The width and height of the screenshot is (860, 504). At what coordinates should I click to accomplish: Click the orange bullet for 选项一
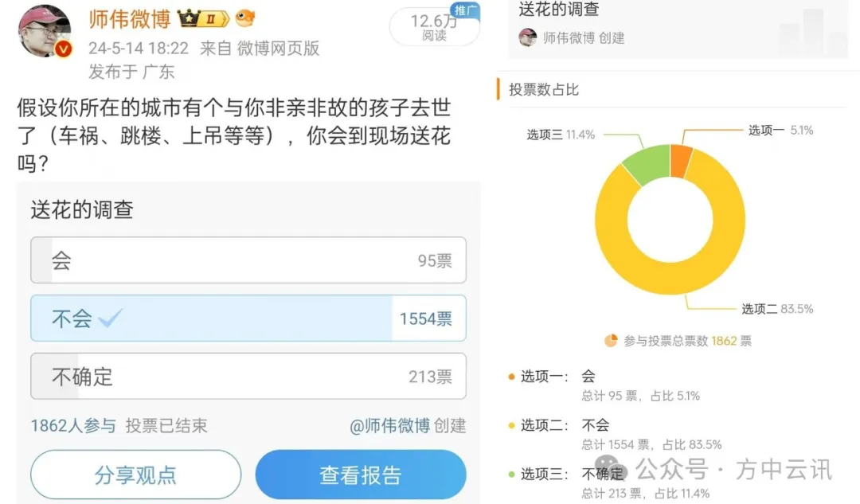pos(511,377)
